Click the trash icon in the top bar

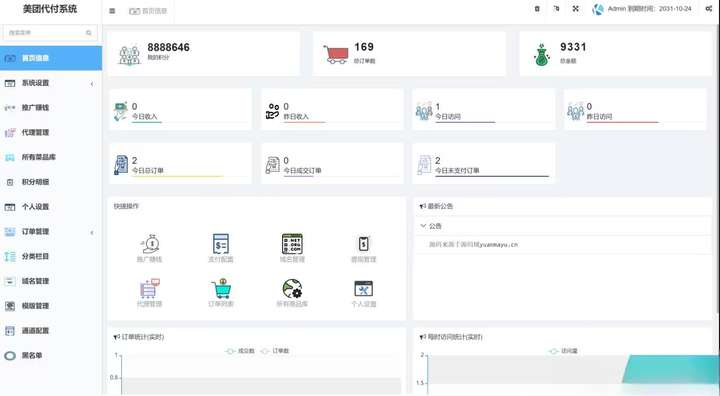pyautogui.click(x=537, y=9)
